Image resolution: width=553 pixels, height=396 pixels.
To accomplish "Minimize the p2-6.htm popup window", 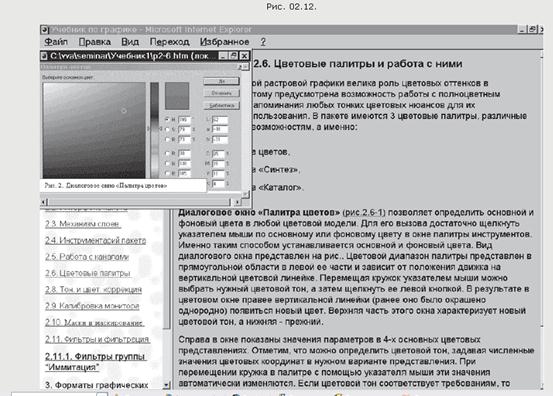I will click(223, 56).
